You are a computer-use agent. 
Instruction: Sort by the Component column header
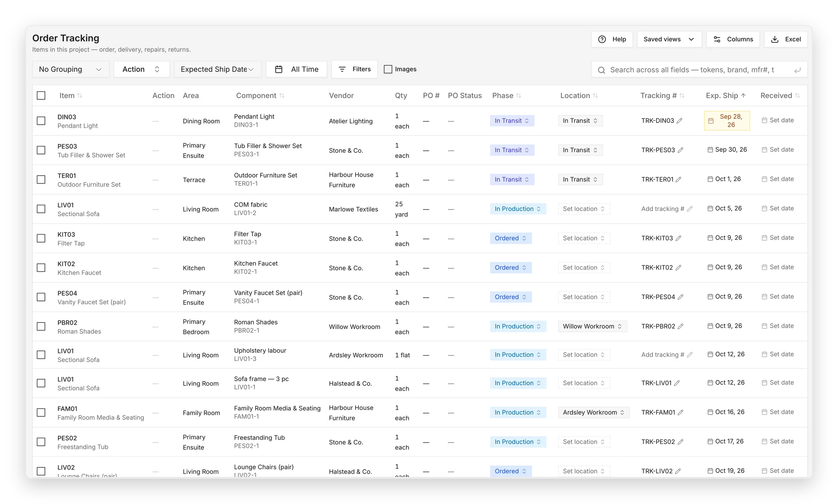click(x=260, y=96)
